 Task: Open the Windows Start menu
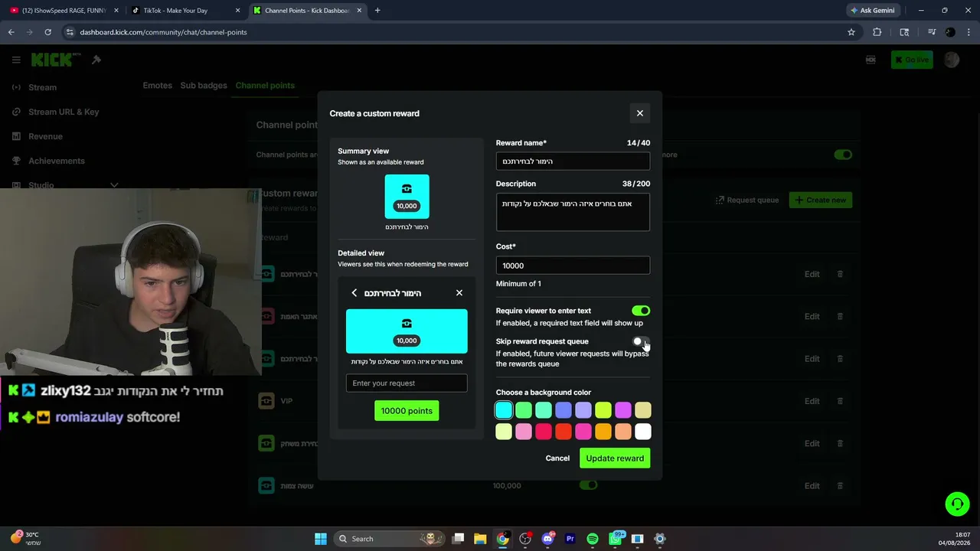tap(321, 539)
